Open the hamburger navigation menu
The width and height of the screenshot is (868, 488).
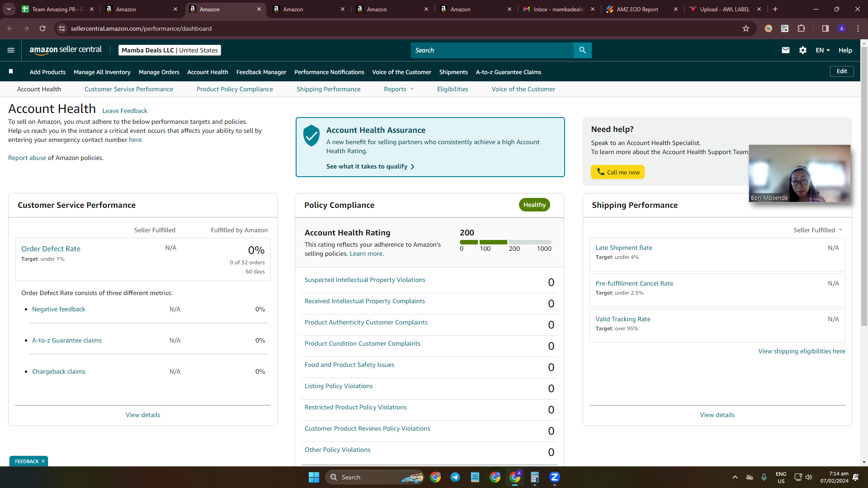pos(11,50)
